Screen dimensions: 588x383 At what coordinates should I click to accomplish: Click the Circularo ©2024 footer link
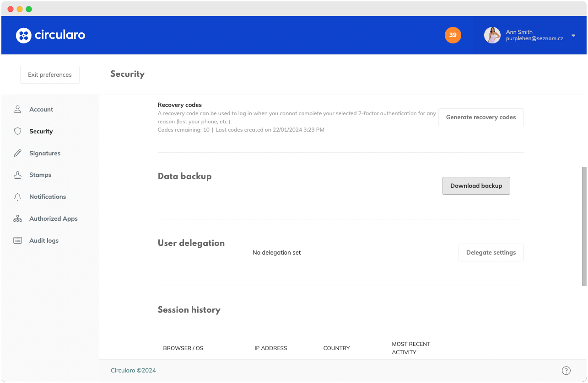click(x=133, y=371)
